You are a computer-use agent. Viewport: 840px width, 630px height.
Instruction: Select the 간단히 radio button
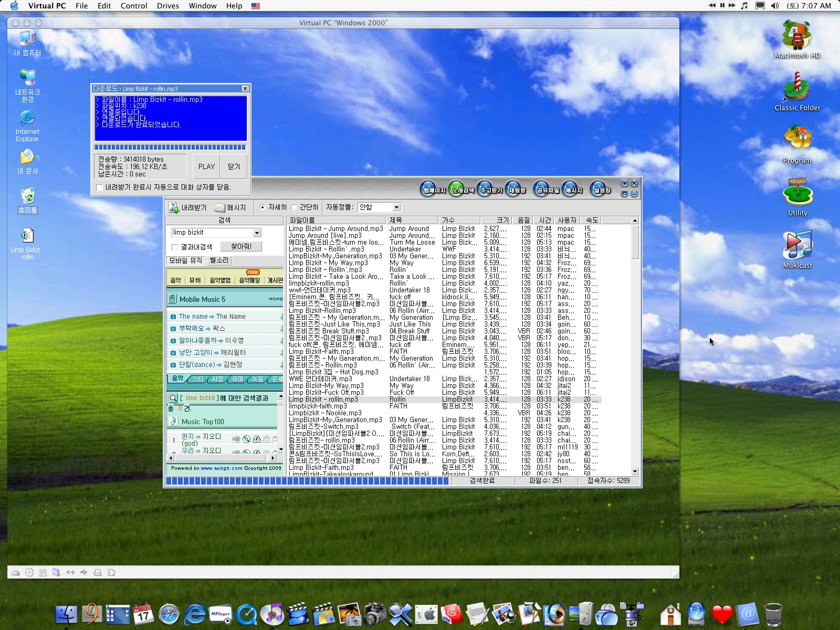(294, 207)
